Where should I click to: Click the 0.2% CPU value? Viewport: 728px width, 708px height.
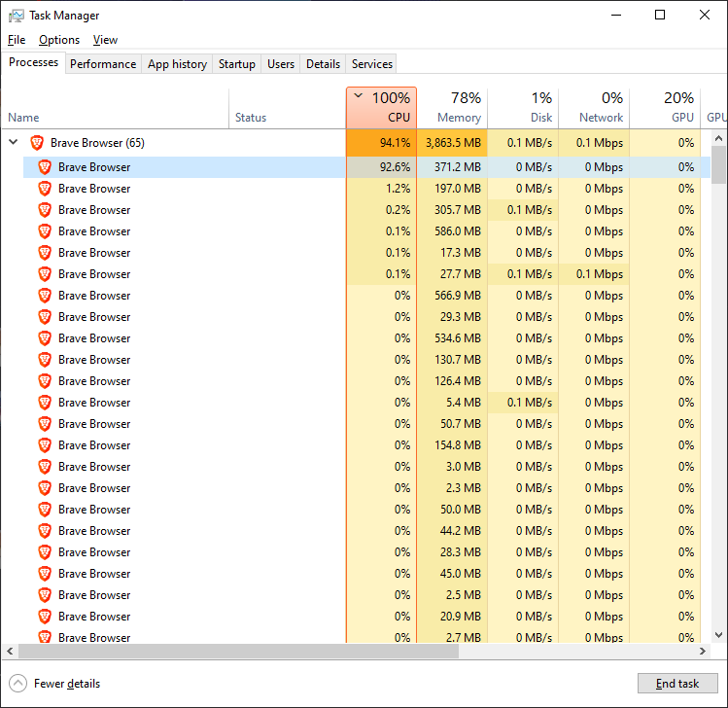(398, 210)
